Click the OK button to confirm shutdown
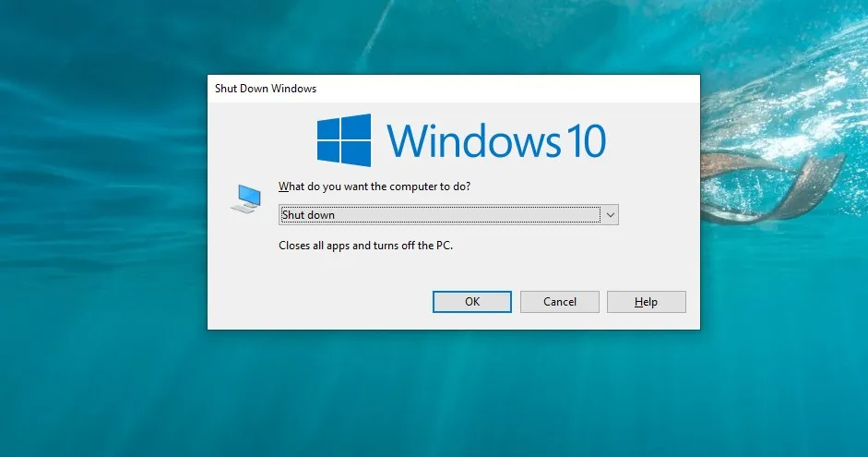 (471, 302)
